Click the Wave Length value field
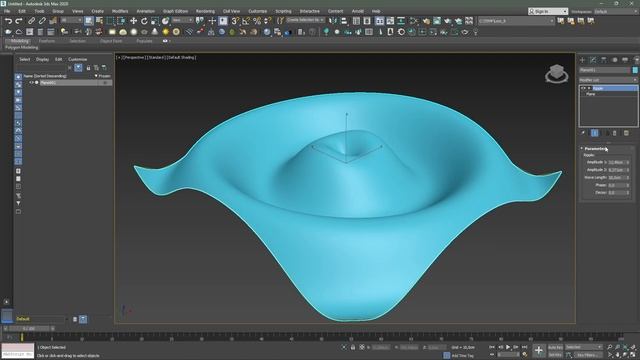Screen dimensions: 640x360 [617, 178]
